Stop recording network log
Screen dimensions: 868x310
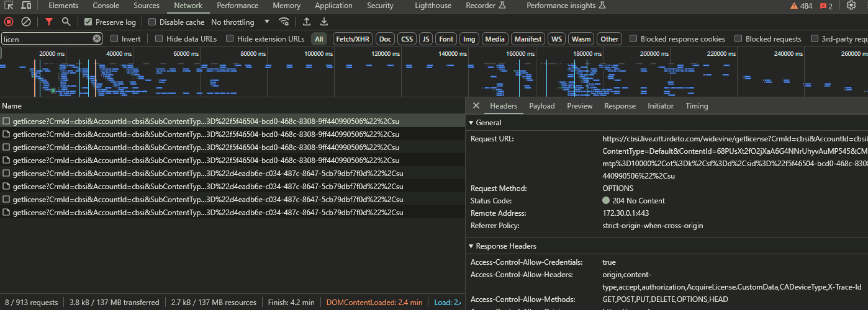tap(9, 22)
